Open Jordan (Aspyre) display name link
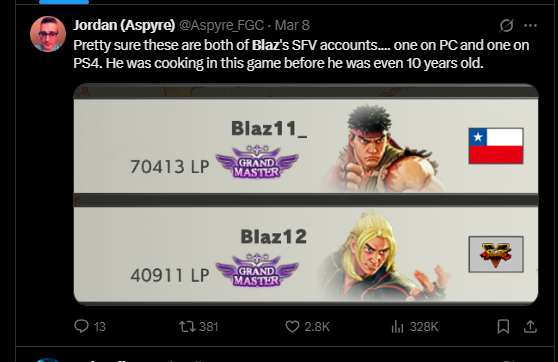This screenshot has height=362, width=558. click(124, 25)
